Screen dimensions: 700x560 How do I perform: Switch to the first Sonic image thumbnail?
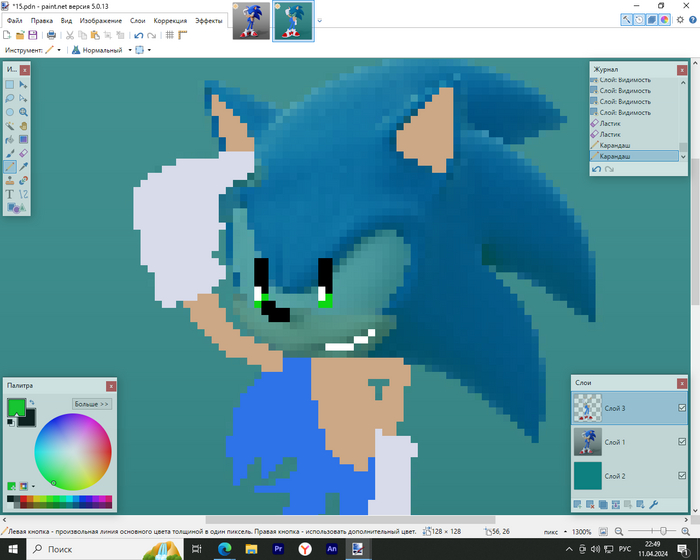(249, 20)
